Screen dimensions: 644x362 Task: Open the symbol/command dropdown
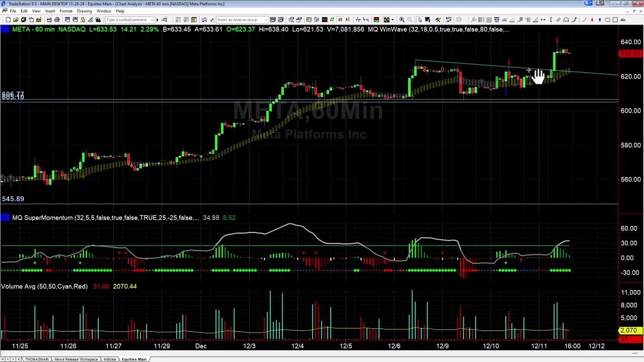click(151, 20)
